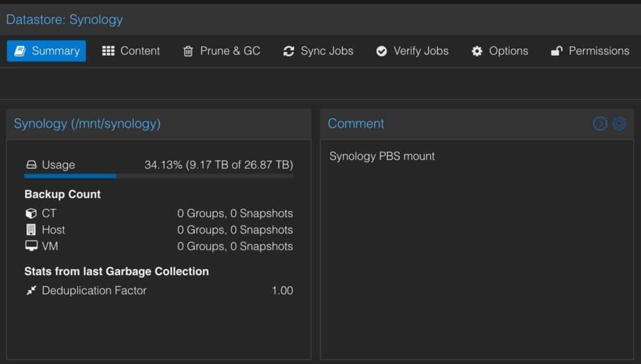
Task: Click the Permissions unlock icon
Action: (x=556, y=51)
